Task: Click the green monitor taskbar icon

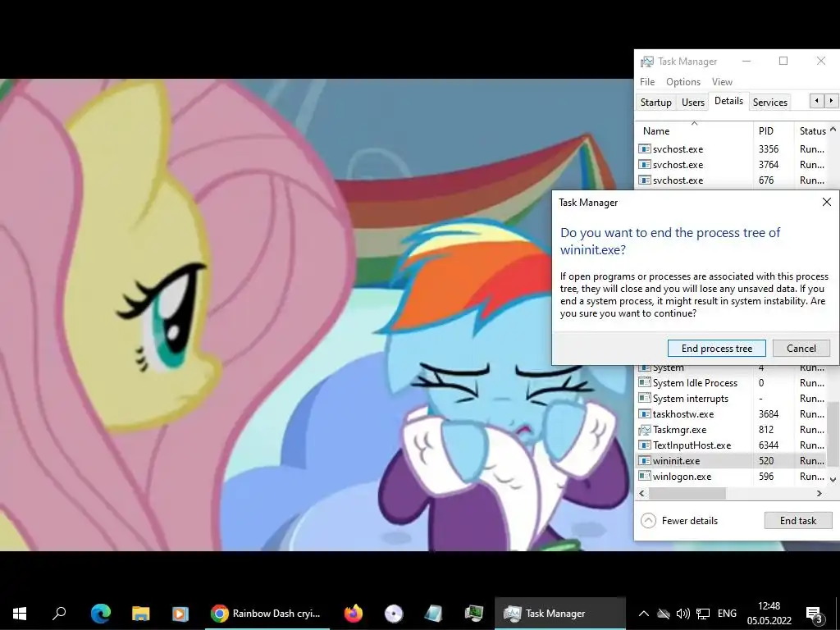Action: pyautogui.click(x=474, y=613)
